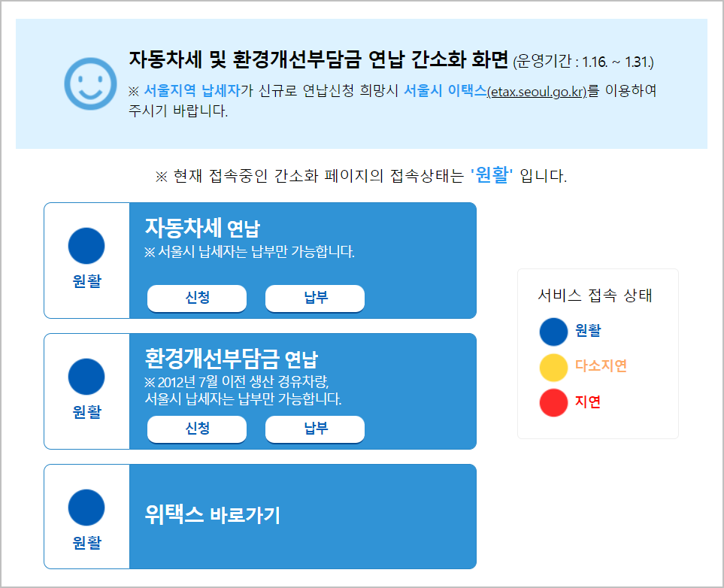This screenshot has width=724, height=588.
Task: Click the 원활 status circle for 환경개선부담금 연납
Action: pyautogui.click(x=86, y=377)
